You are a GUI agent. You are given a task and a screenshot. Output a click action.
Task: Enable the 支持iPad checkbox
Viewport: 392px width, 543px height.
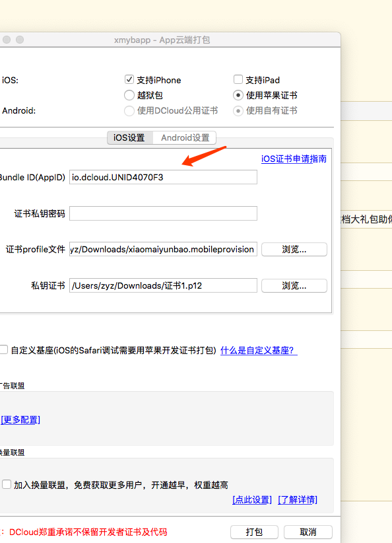point(238,80)
